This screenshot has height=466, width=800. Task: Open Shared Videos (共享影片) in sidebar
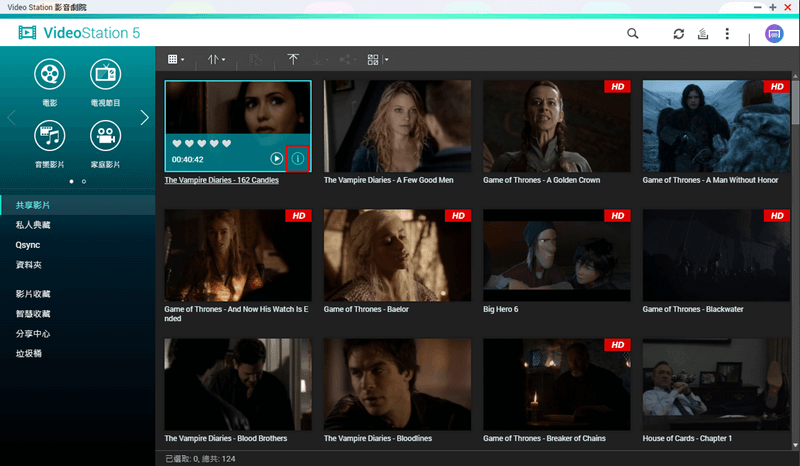78,205
